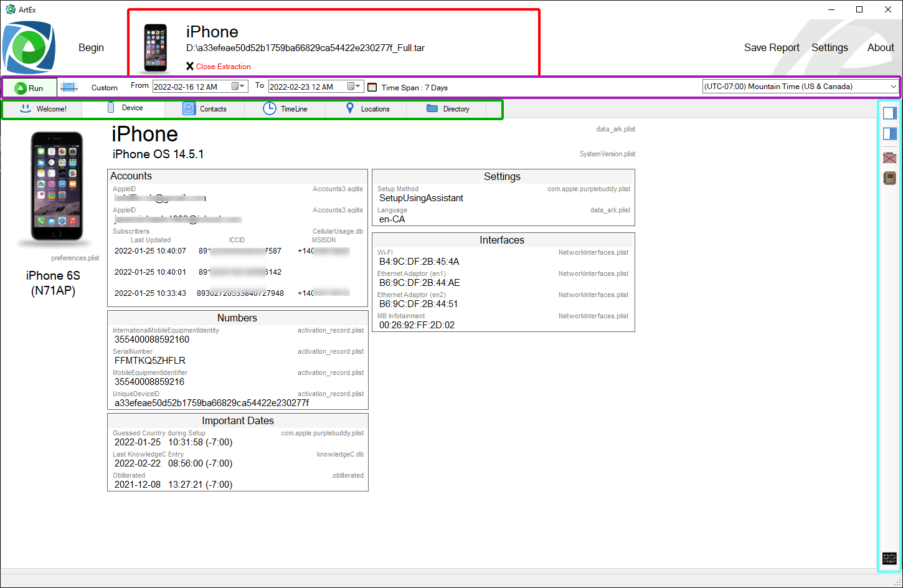The image size is (903, 588).
Task: Open the Directory tab
Action: click(447, 109)
